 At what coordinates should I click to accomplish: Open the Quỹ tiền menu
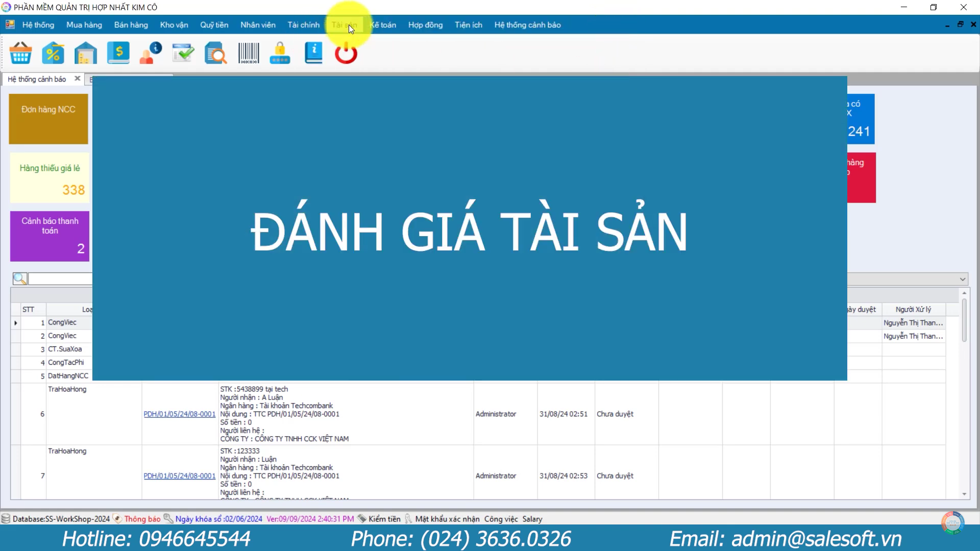(214, 24)
